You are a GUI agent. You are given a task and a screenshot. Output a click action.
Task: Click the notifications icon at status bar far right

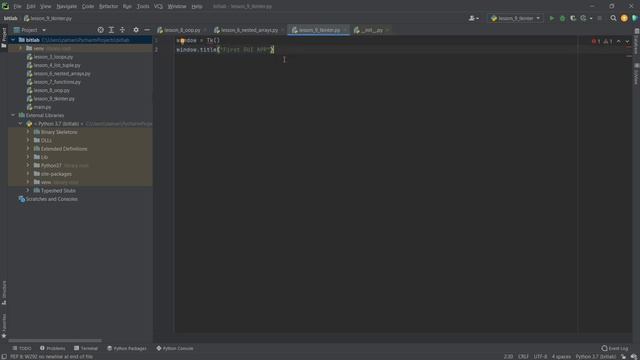click(x=633, y=356)
